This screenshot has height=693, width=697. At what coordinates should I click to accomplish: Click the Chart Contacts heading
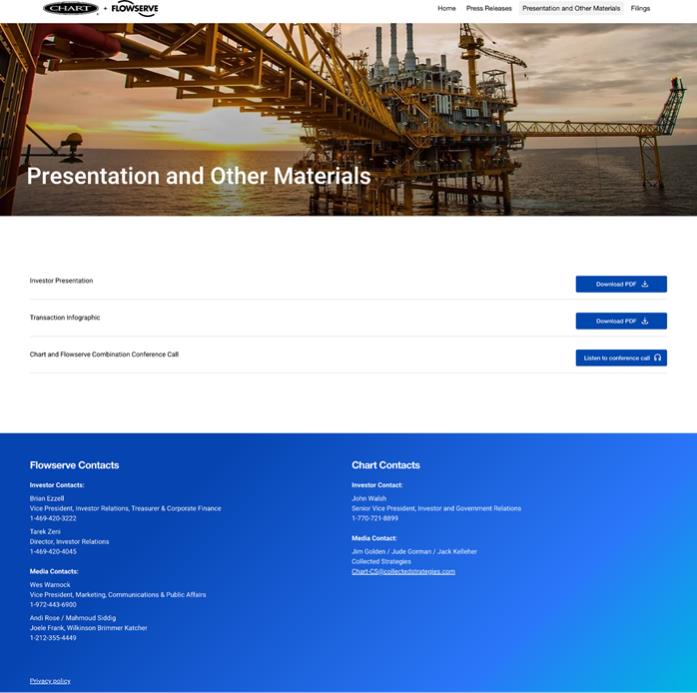(385, 465)
